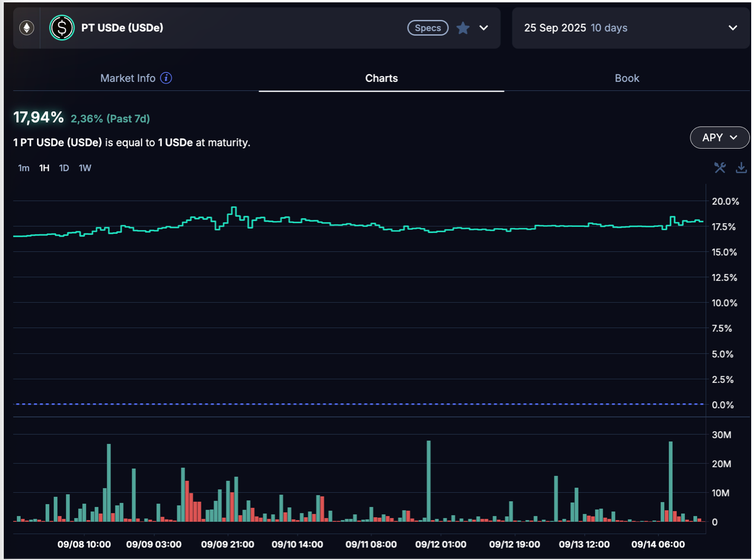Switch to the 1W timeframe
This screenshot has width=754, height=560.
pyautogui.click(x=85, y=168)
